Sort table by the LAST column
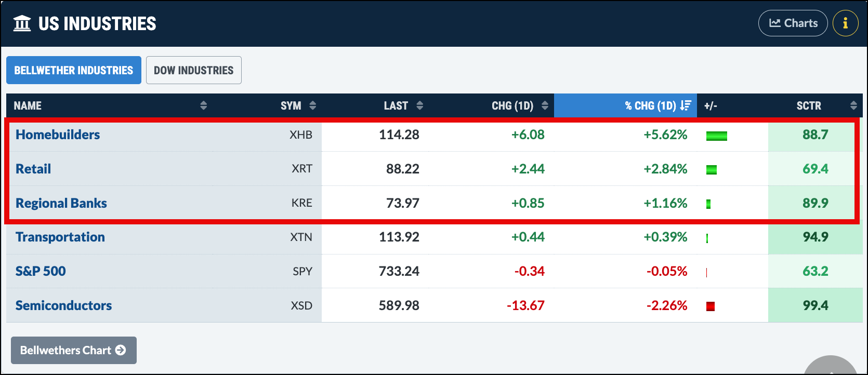 tap(375, 105)
